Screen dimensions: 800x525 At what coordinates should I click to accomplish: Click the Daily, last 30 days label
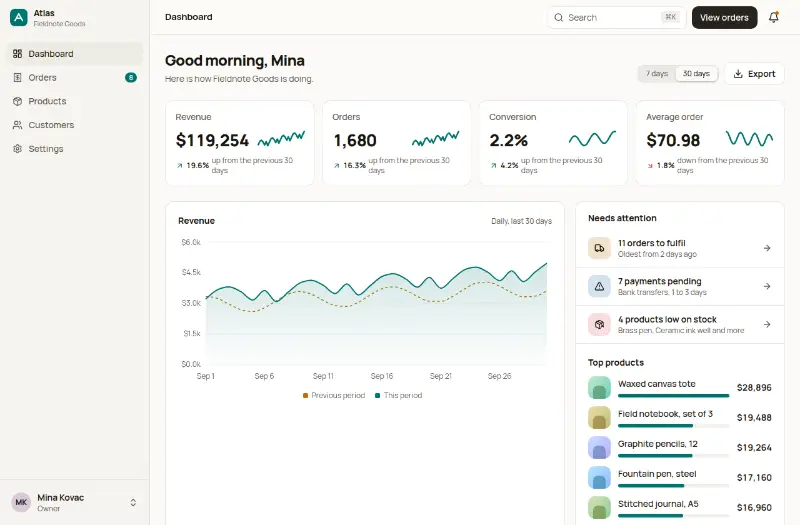coord(521,221)
